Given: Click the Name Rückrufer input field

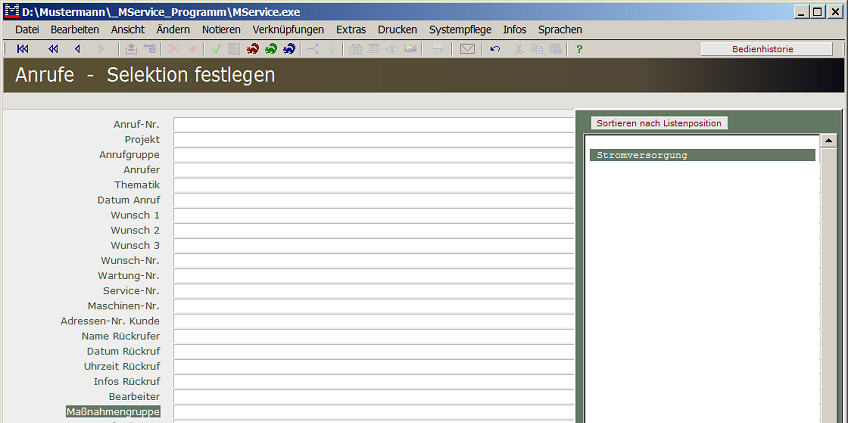Looking at the screenshot, I should pos(374,336).
